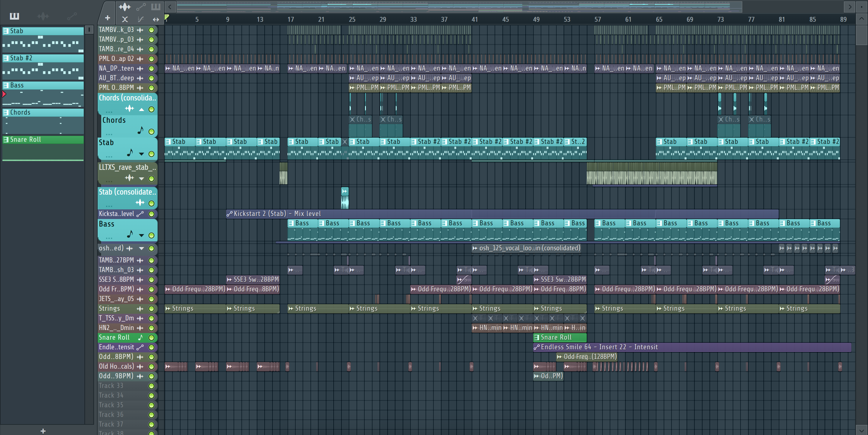This screenshot has width=868, height=435.
Task: Mute the Snare Roll track
Action: pyautogui.click(x=152, y=338)
